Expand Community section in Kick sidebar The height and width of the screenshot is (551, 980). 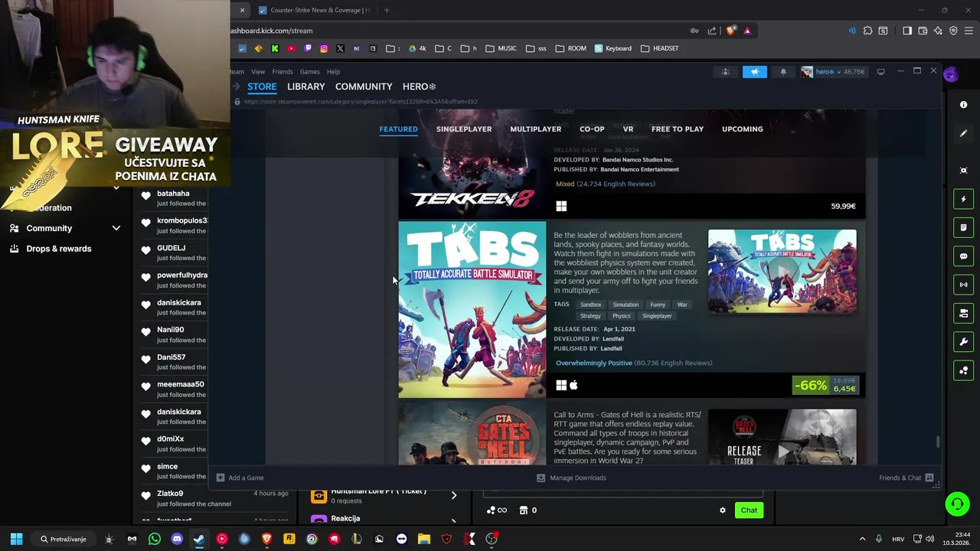click(x=116, y=228)
